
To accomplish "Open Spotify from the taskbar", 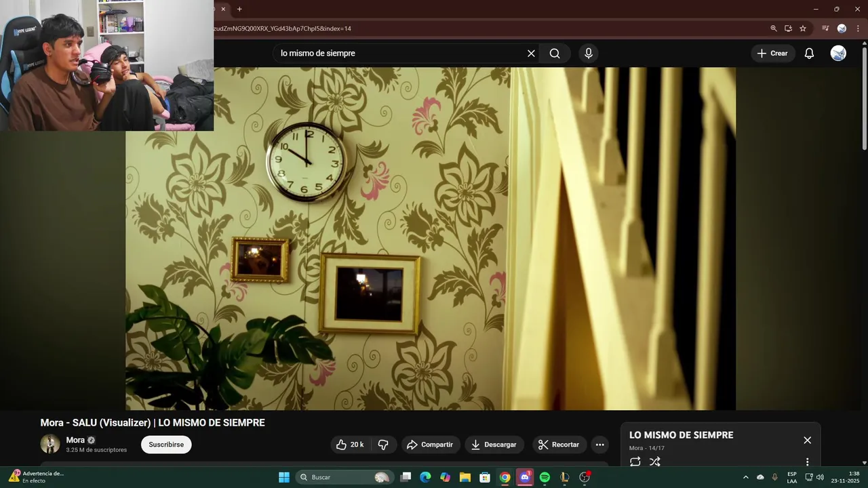I will pos(545,477).
